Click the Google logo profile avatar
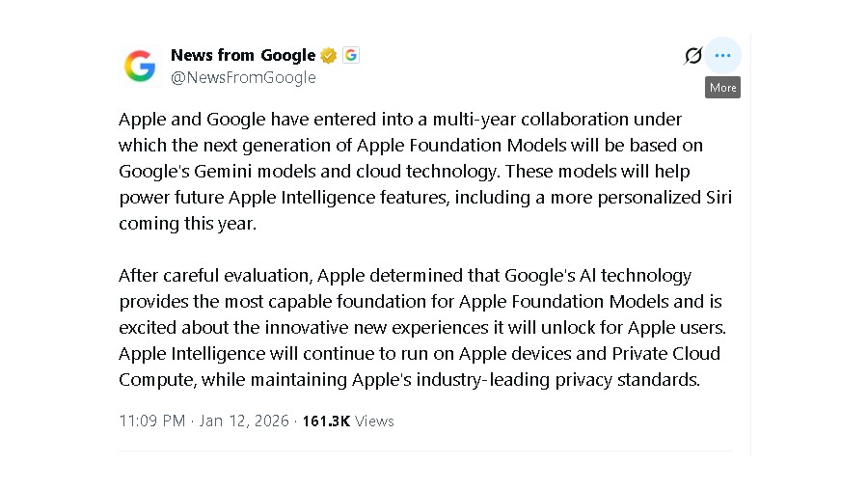Screen dimensions: 868x489 tap(140, 67)
